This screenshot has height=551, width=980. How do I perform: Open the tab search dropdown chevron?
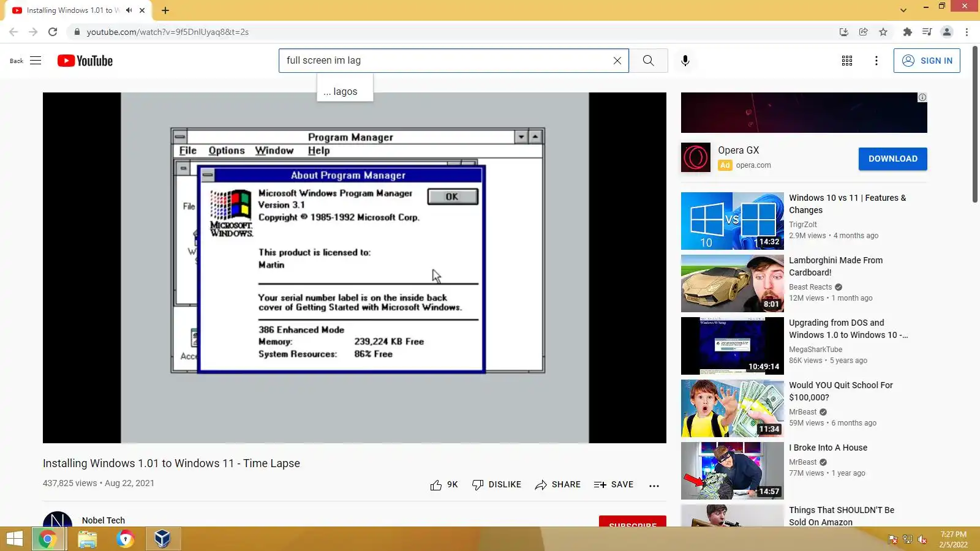click(903, 10)
